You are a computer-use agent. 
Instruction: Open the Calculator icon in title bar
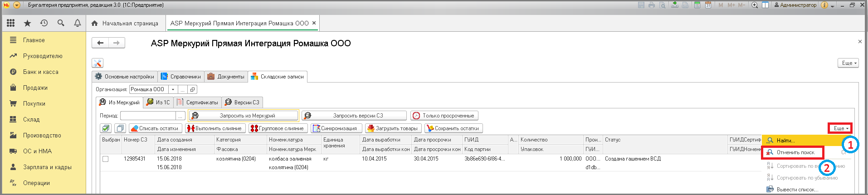coord(697,5)
